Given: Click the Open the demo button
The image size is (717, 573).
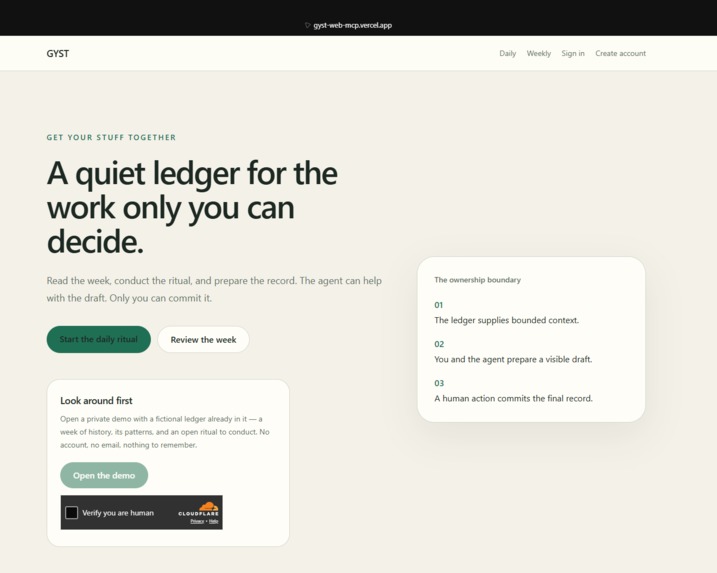Looking at the screenshot, I should click(x=104, y=475).
